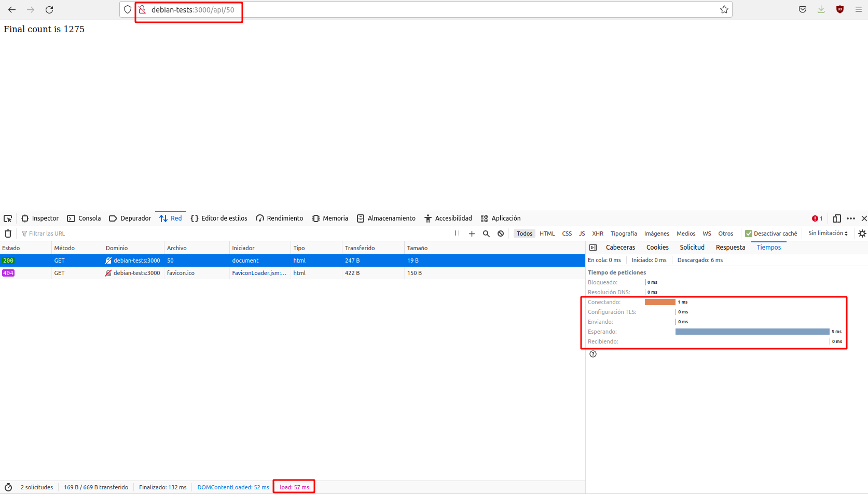Open the Firefox hamburger application menu
The width and height of the screenshot is (868, 494).
[x=858, y=9]
